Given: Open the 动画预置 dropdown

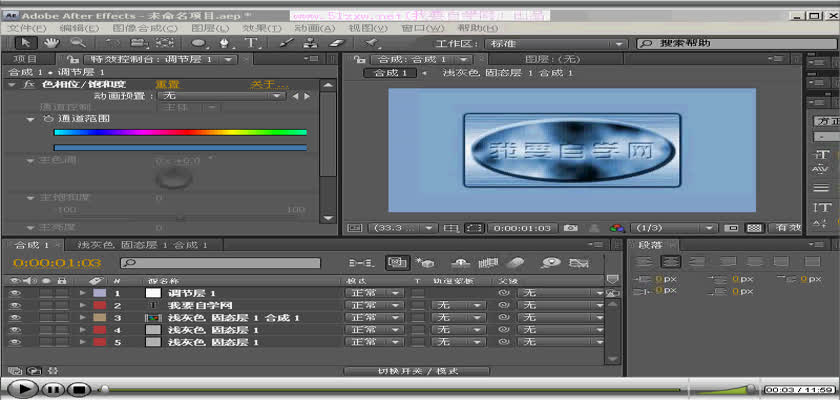Looking at the screenshot, I should pos(222,96).
